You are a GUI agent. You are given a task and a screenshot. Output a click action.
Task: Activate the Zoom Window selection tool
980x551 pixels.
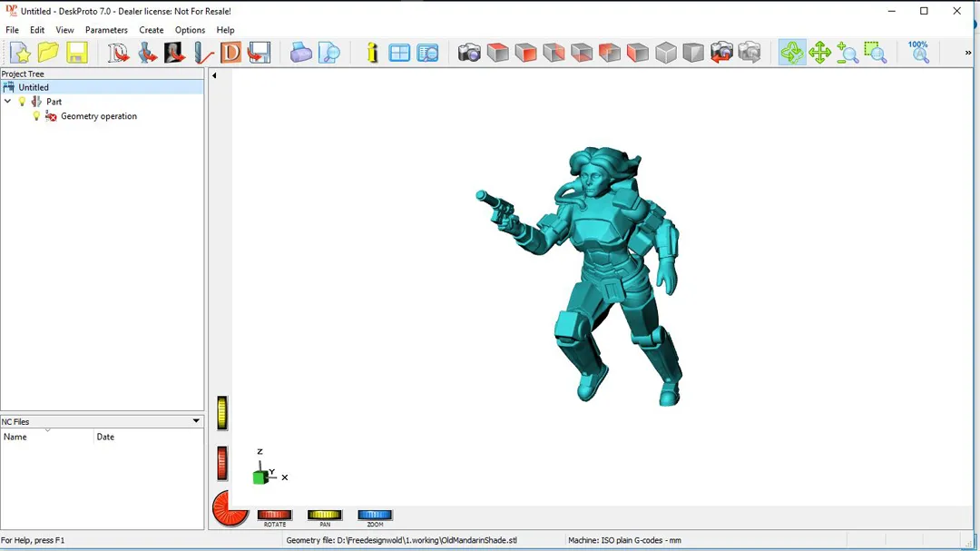point(875,53)
